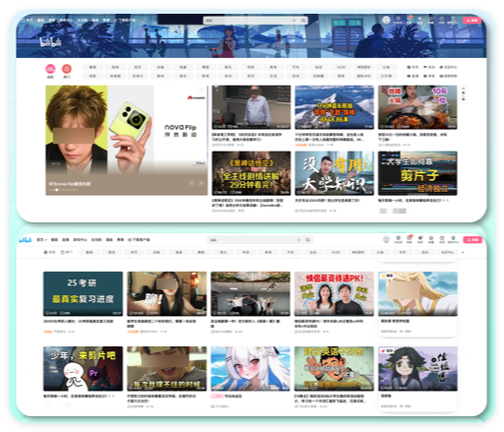
Task: Open the user avatar in bottom page header
Action: coord(386,239)
